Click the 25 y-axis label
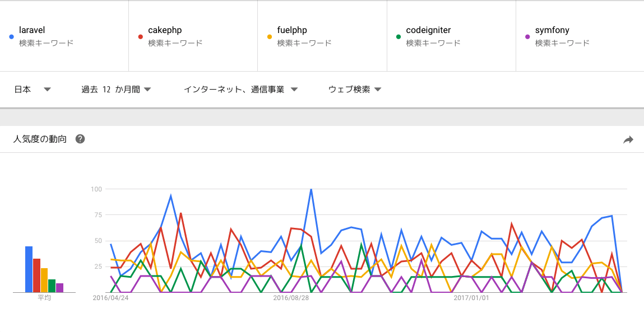This screenshot has width=644, height=332. coord(98,266)
